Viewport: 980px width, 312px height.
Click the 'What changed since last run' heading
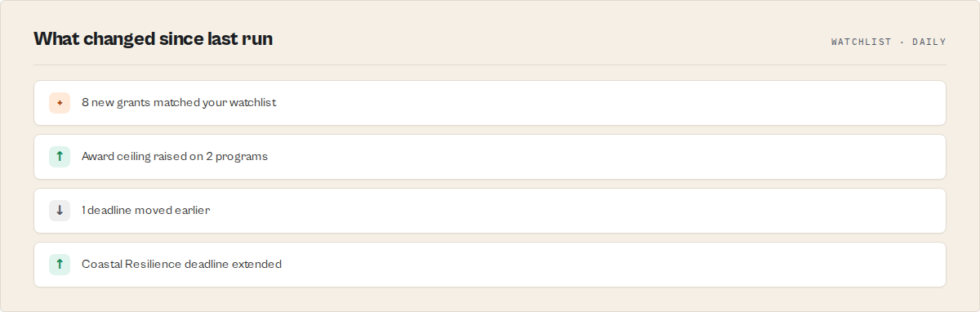[153, 38]
